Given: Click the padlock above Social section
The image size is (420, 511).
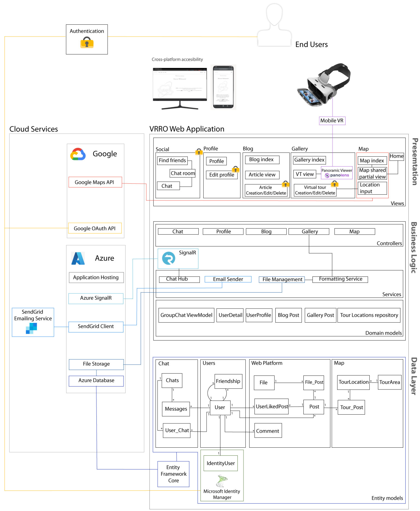Looking at the screenshot, I should tap(199, 152).
